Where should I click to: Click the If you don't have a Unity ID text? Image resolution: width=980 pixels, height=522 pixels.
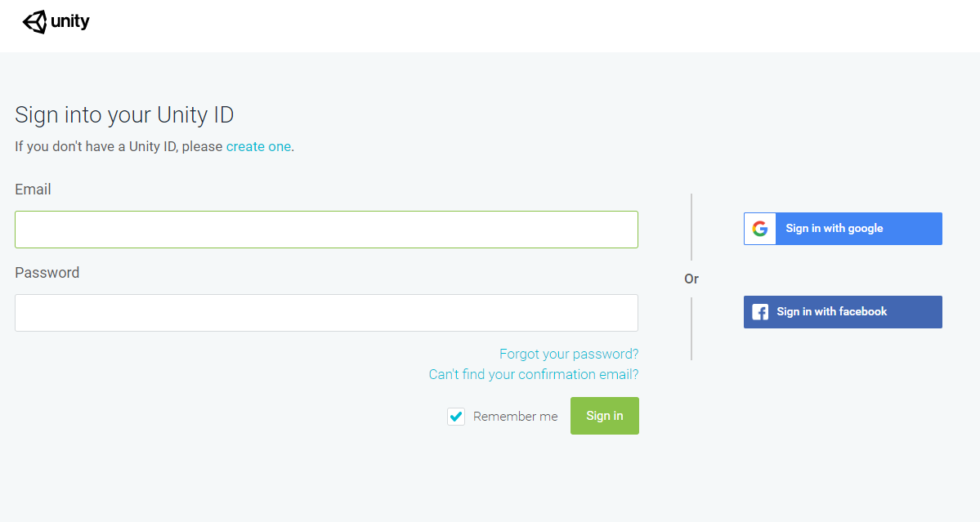(119, 147)
